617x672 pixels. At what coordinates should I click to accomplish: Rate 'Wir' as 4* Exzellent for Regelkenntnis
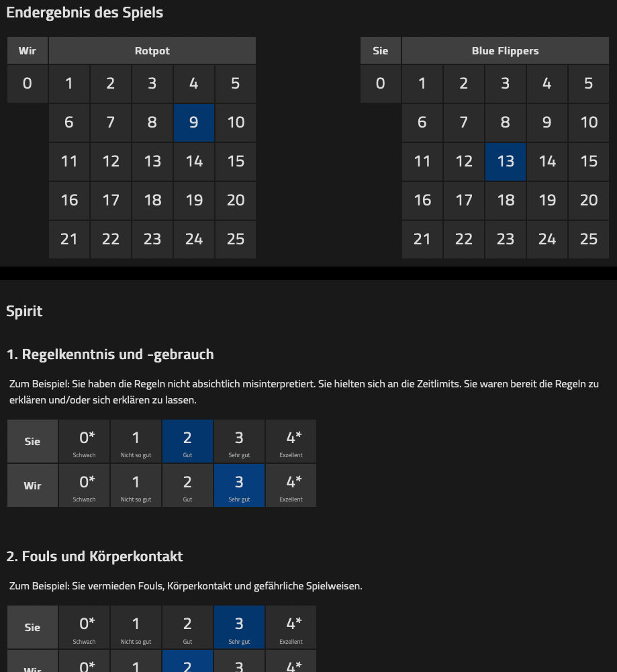pyautogui.click(x=291, y=485)
